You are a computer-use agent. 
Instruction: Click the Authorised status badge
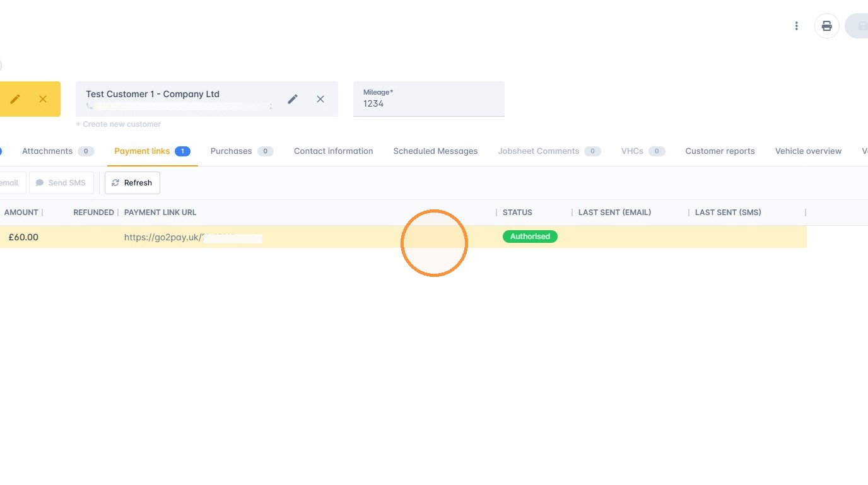point(530,237)
